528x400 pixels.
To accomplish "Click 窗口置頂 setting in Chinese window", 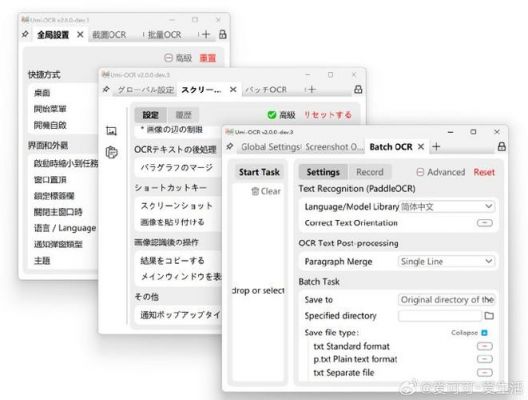I will [x=50, y=179].
